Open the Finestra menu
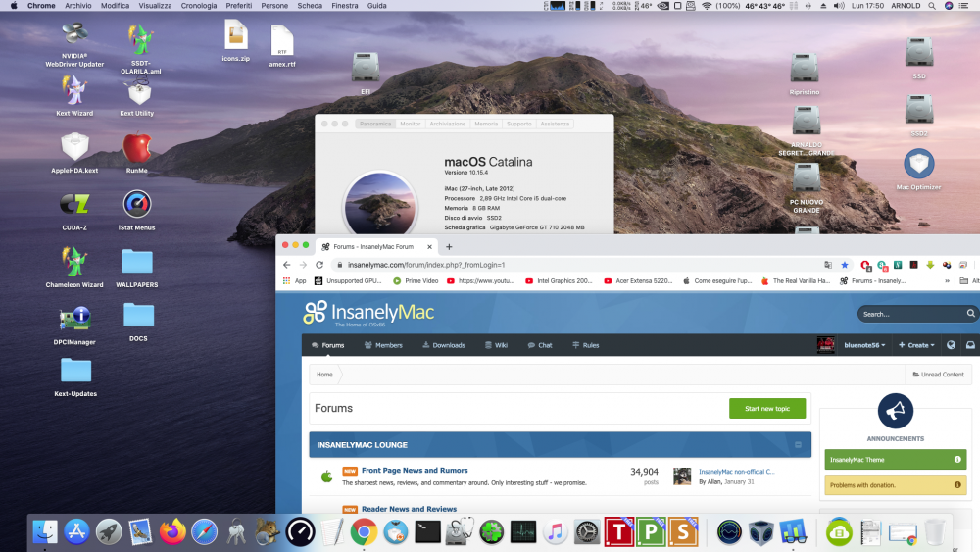The width and height of the screenshot is (980, 552). click(x=344, y=6)
